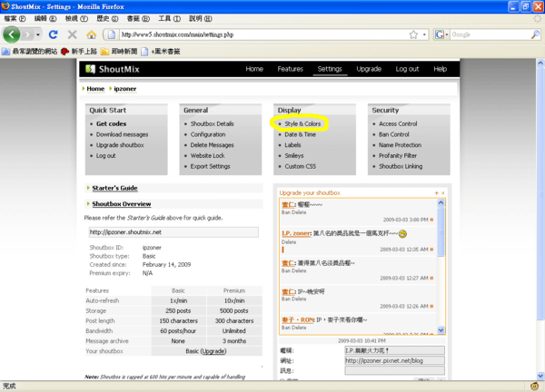This screenshot has height=392, width=545.
Task: Click the Forward navigation arrow
Action: [x=27, y=34]
